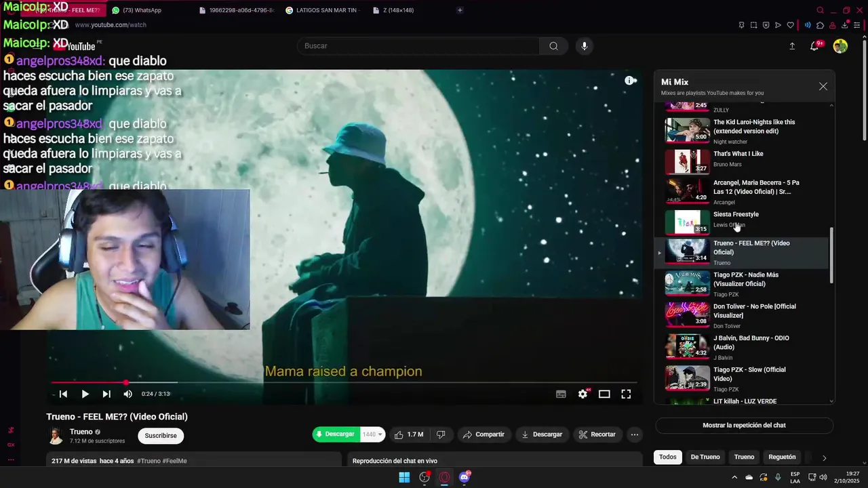
Task: Click Mostrar la repetición del chat
Action: point(744,425)
